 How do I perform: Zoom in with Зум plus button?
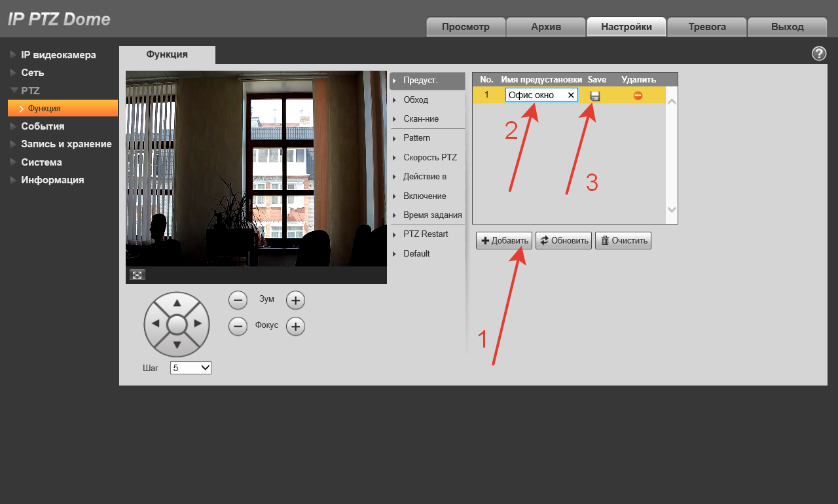[296, 300]
